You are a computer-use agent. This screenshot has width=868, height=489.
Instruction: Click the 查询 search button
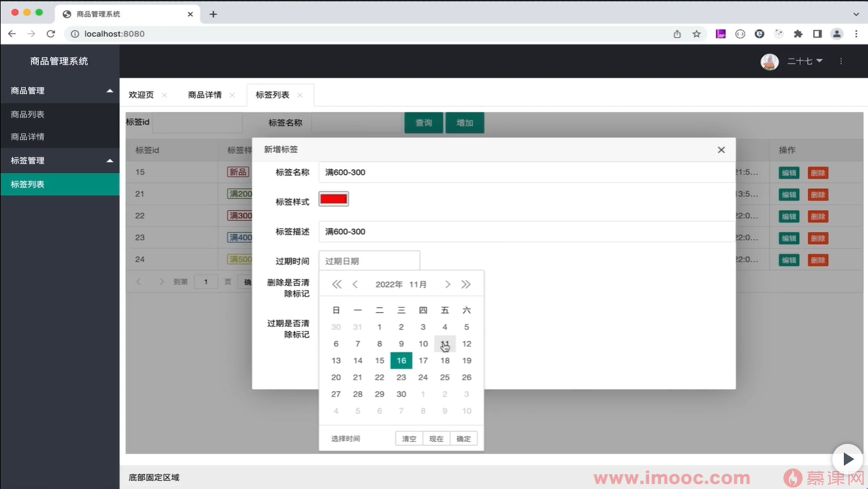tap(424, 122)
